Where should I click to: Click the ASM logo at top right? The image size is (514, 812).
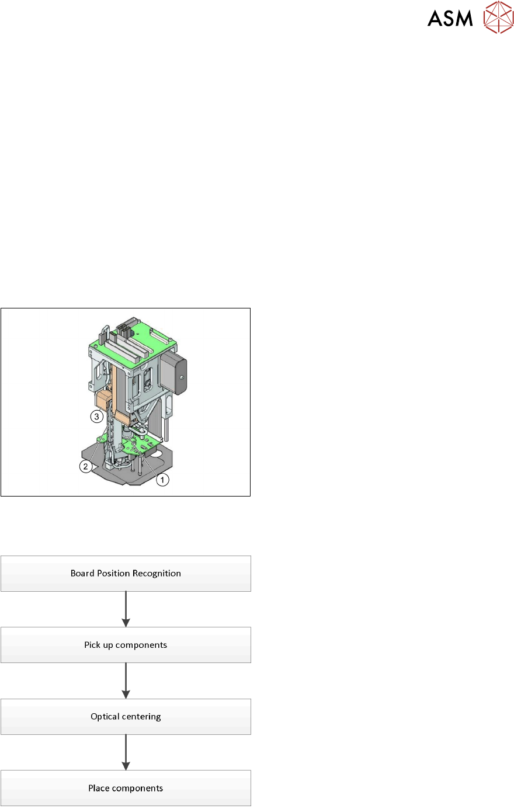470,17
